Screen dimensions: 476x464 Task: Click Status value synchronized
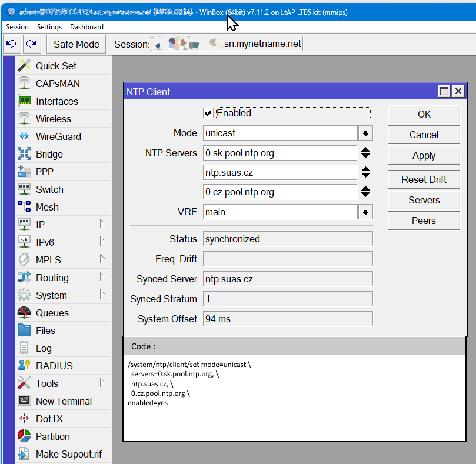pos(288,239)
